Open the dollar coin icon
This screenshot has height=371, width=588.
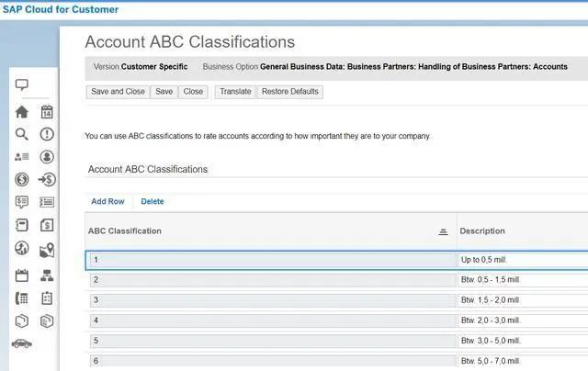coord(22,180)
